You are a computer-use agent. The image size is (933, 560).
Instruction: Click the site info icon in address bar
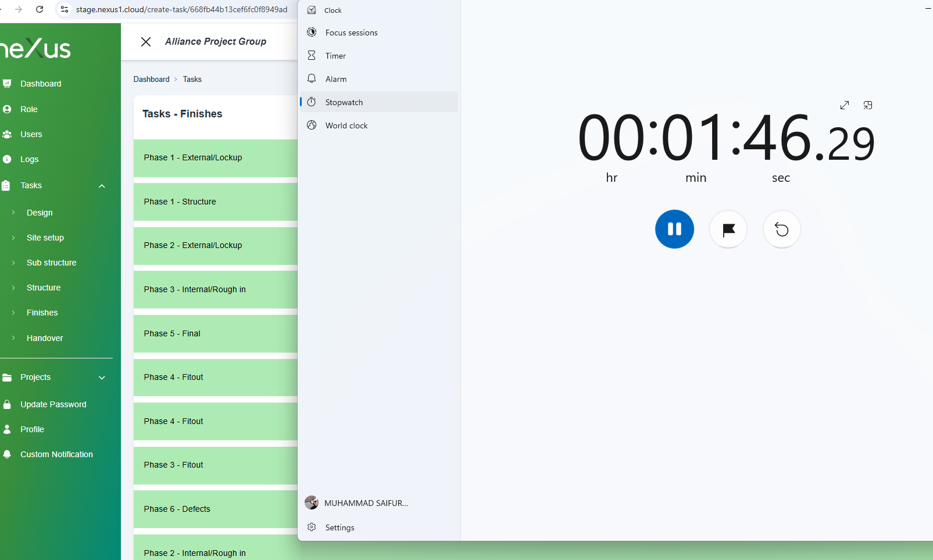pyautogui.click(x=65, y=9)
